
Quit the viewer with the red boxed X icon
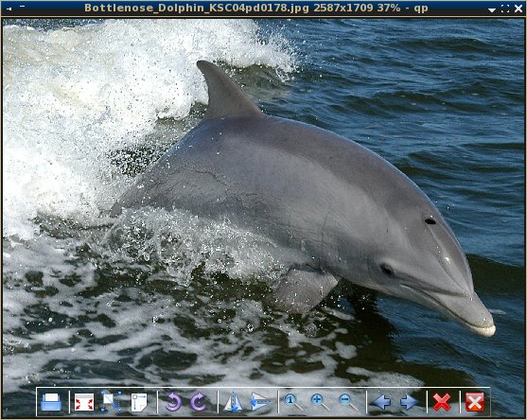tap(475, 402)
